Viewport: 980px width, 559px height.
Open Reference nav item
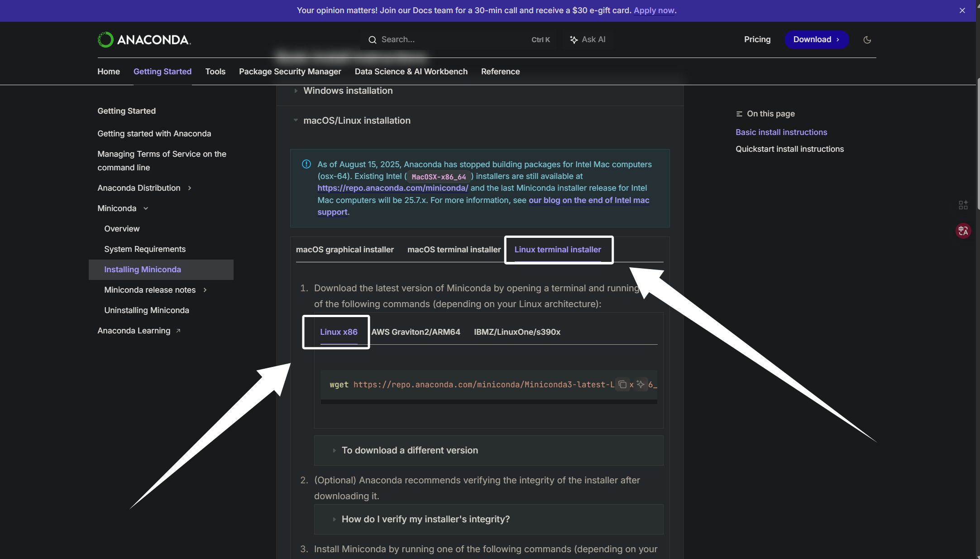point(500,72)
